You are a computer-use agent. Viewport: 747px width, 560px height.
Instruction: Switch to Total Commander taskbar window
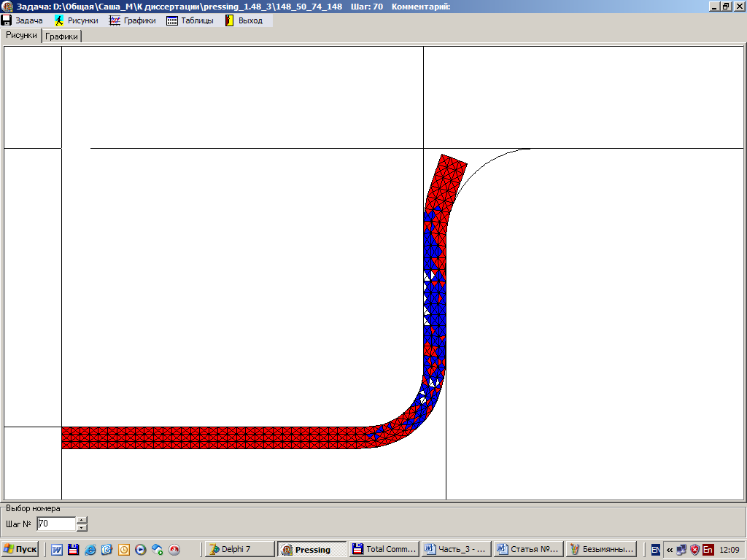384,550
